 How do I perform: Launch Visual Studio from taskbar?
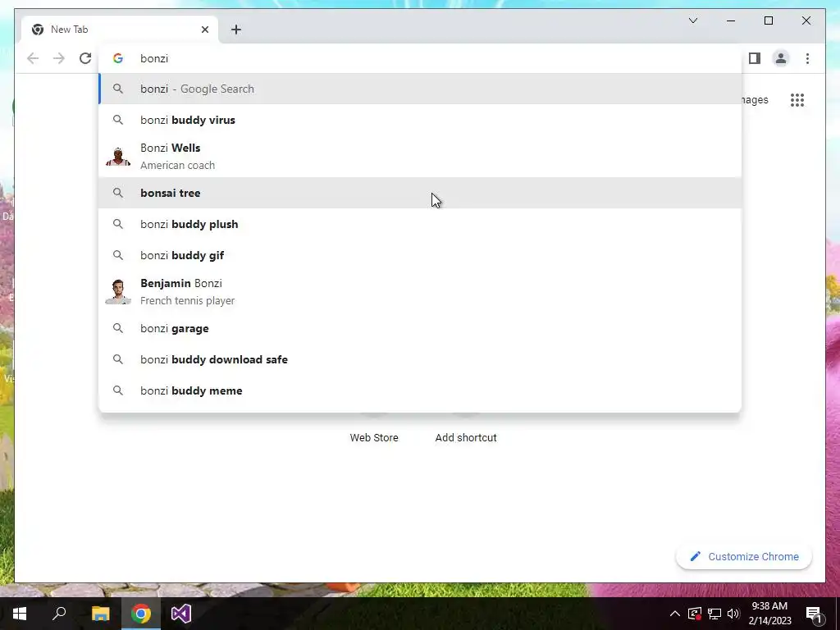pos(181,614)
